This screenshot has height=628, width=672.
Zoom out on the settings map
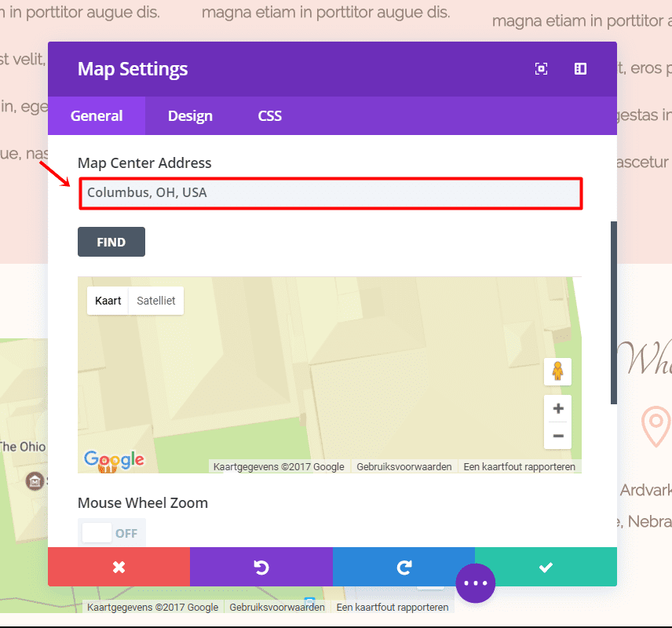pos(557,436)
